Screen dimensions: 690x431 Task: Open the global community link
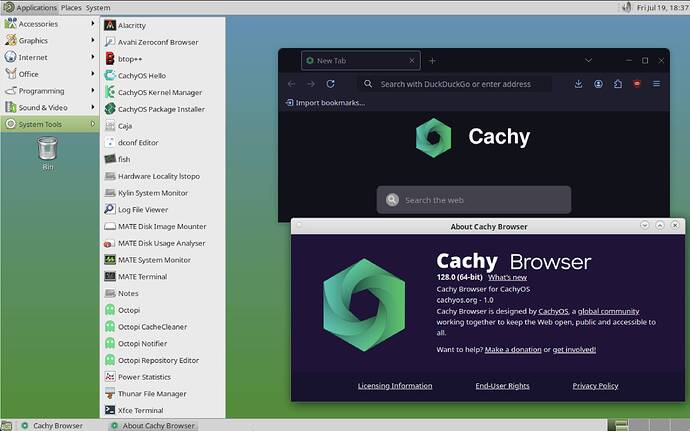tap(609, 311)
